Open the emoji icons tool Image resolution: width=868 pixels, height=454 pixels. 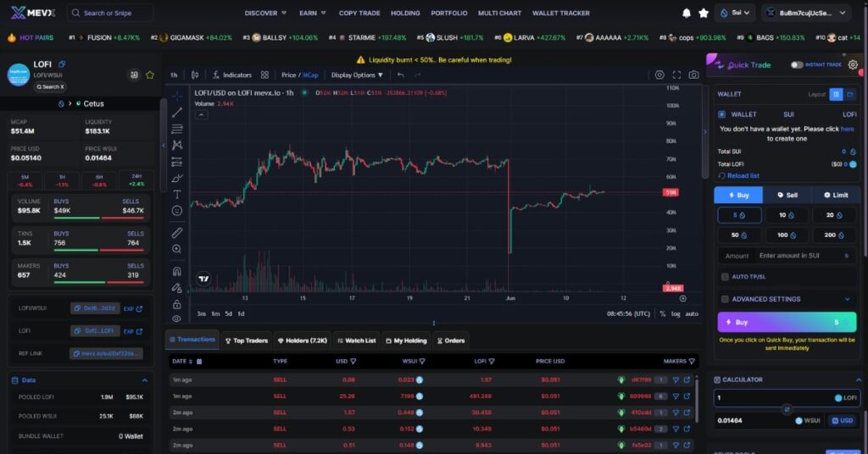coord(177,211)
